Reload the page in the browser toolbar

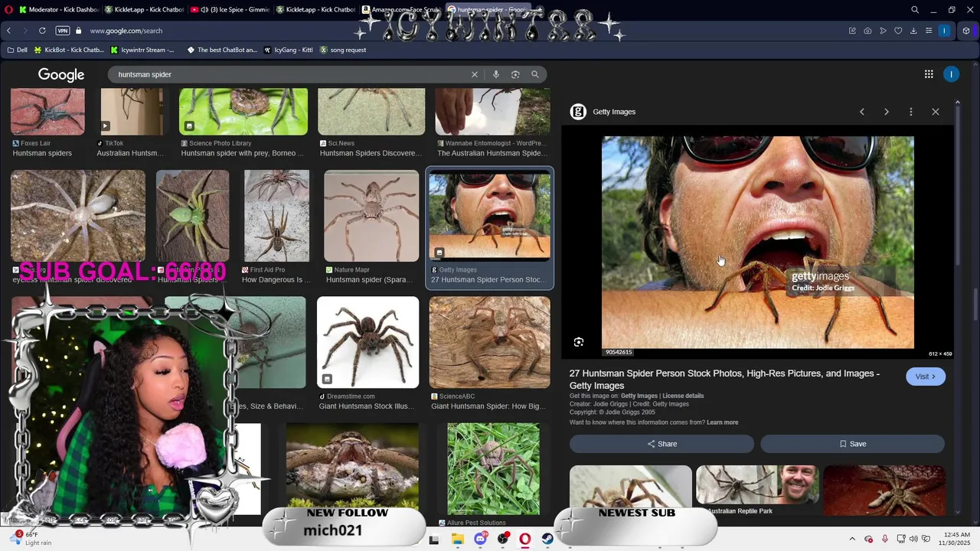point(42,31)
